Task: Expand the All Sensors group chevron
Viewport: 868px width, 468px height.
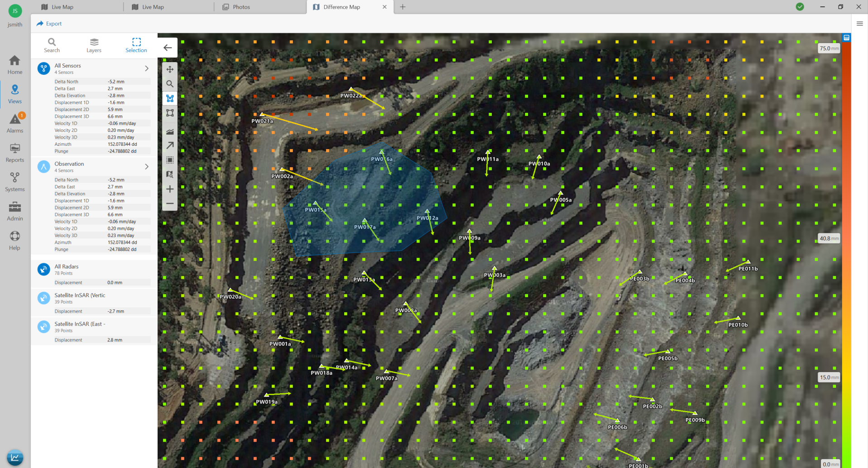Action: tap(147, 68)
